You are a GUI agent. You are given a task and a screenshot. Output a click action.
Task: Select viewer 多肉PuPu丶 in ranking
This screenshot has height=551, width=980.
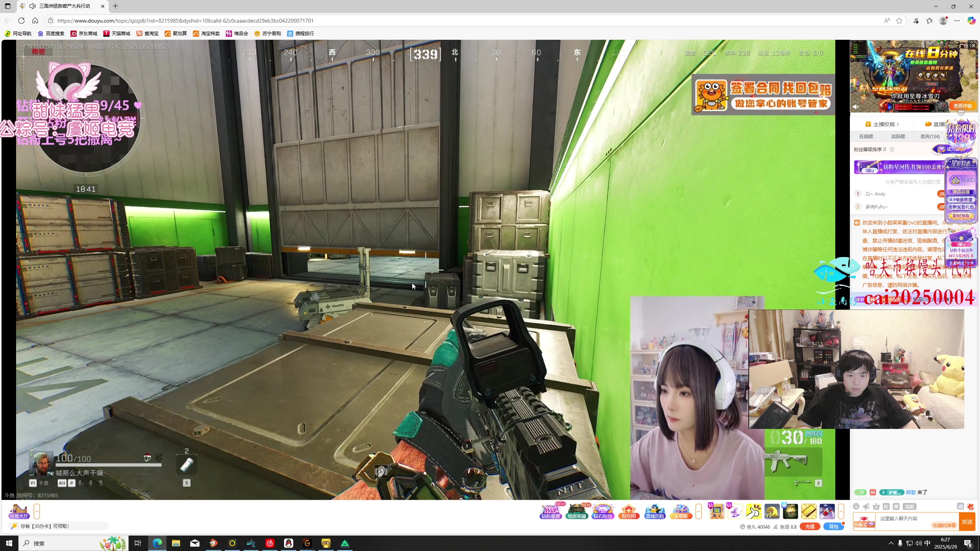[x=876, y=207]
